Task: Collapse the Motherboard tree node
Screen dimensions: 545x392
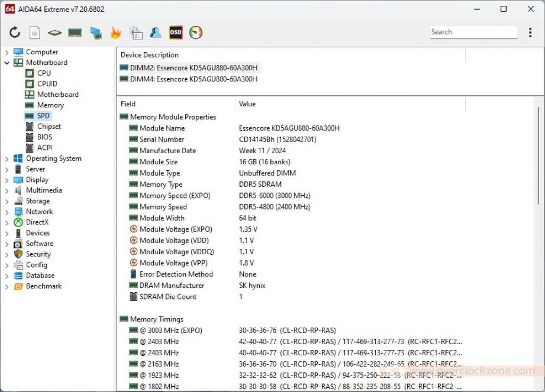Action: [x=7, y=63]
